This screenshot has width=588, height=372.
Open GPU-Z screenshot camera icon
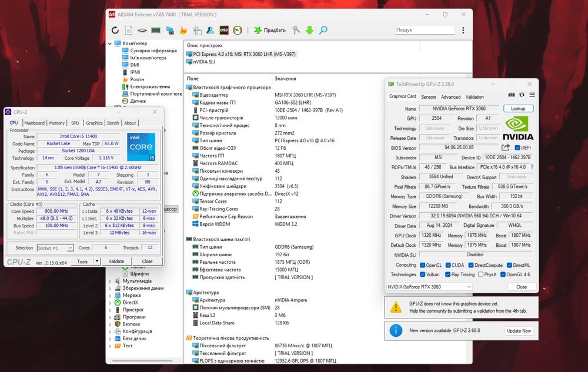tap(512, 95)
